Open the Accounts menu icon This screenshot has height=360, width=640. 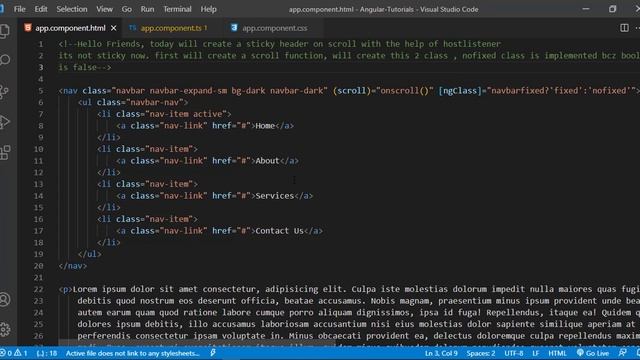[x=5, y=299]
